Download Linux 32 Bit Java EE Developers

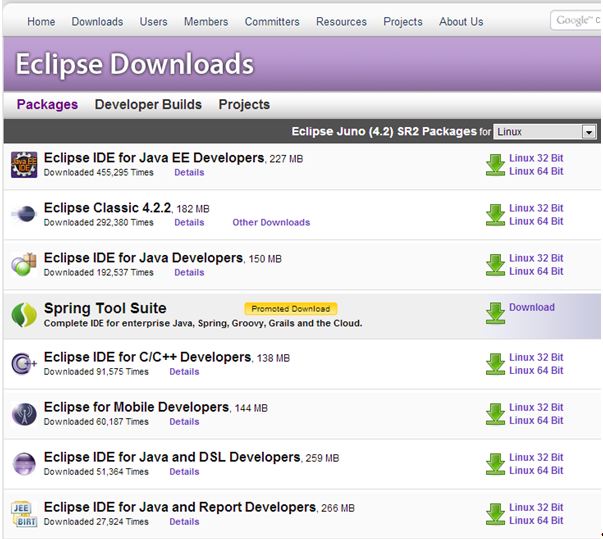pos(536,158)
